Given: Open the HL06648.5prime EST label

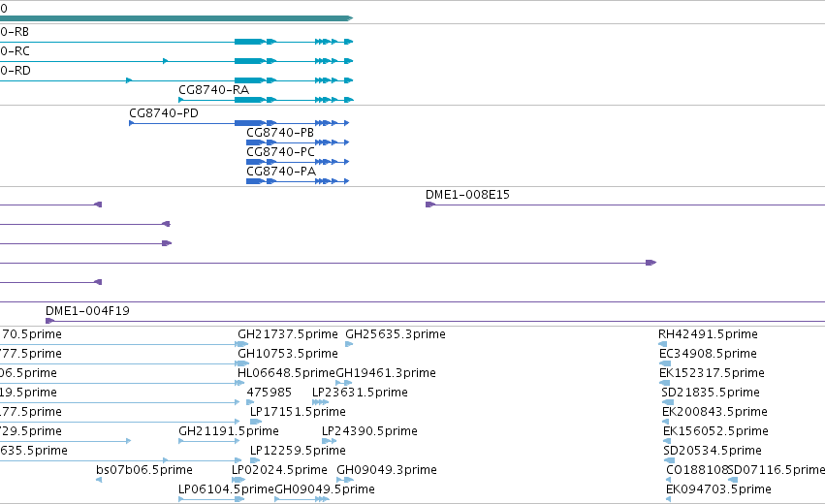Looking at the screenshot, I should point(286,373).
